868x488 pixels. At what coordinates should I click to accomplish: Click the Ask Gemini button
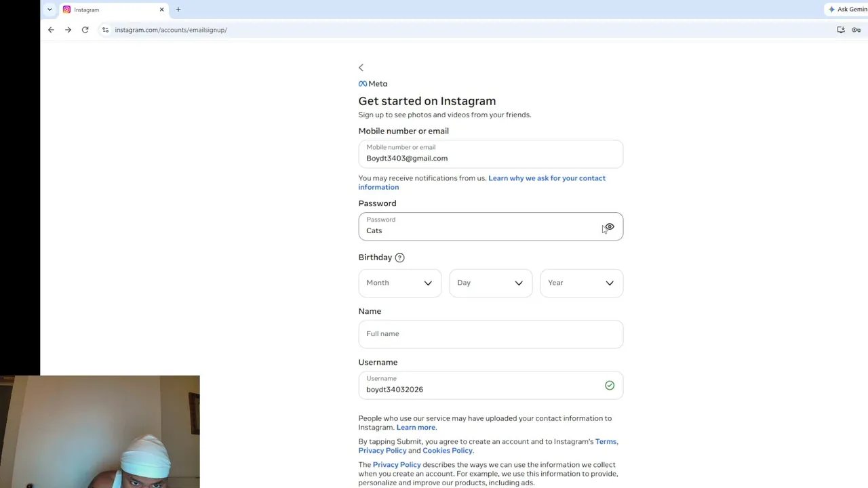click(x=848, y=9)
